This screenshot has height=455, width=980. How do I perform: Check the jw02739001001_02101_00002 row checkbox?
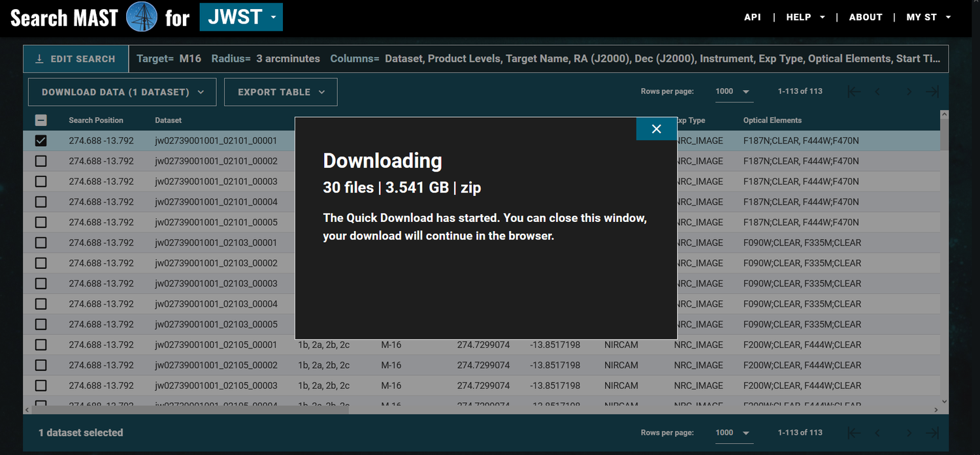[41, 161]
